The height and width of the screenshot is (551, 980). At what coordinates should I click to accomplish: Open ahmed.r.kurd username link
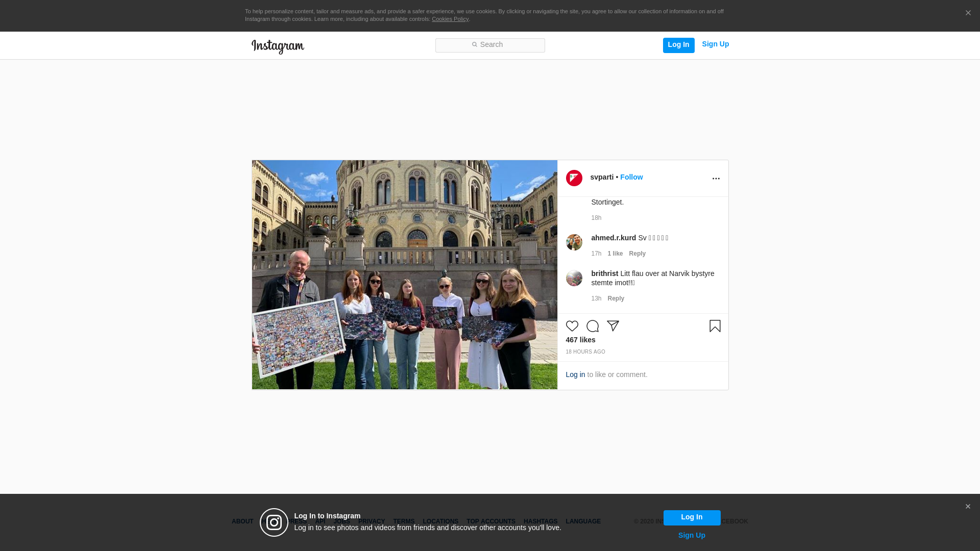click(x=614, y=238)
